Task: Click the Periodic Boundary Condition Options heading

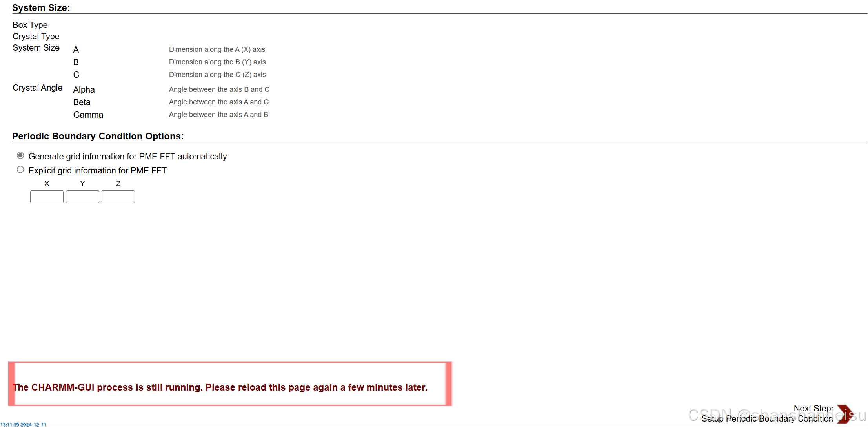Action: 98,136
